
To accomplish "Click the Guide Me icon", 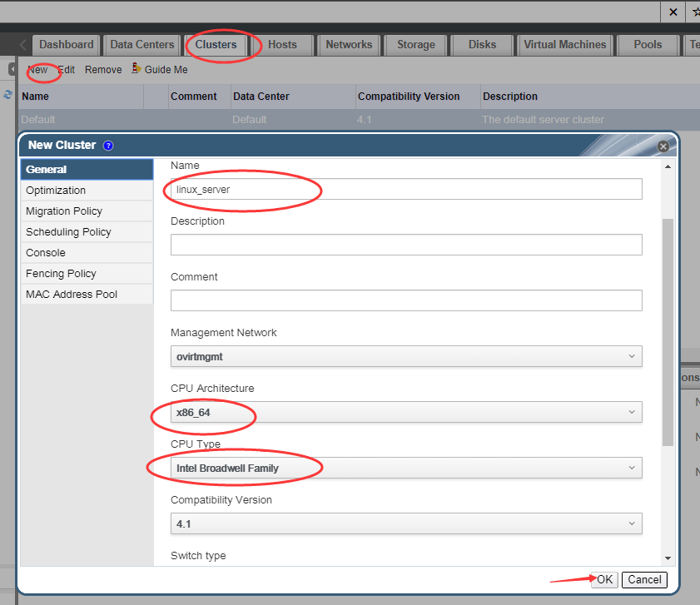I will (x=137, y=68).
